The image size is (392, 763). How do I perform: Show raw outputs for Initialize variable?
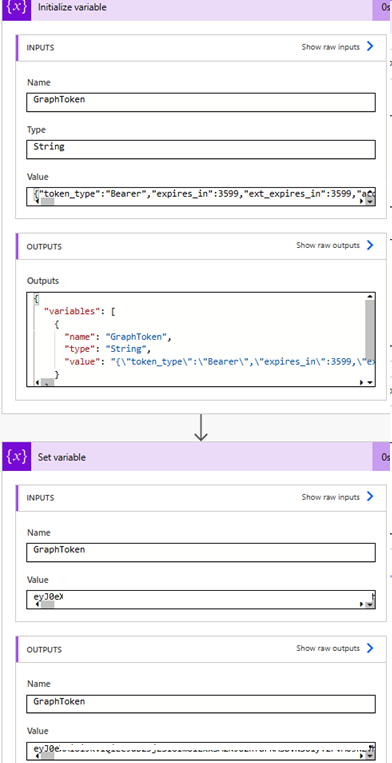coord(335,245)
